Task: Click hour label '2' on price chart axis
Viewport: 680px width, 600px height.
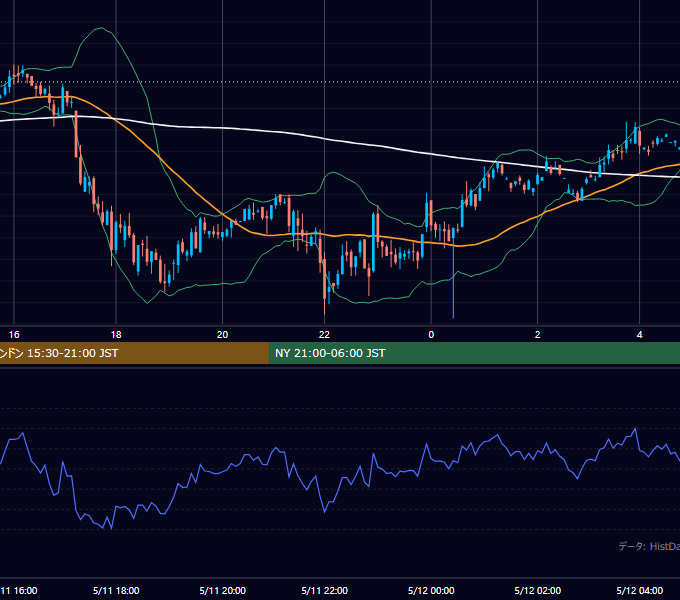Action: pyautogui.click(x=537, y=335)
